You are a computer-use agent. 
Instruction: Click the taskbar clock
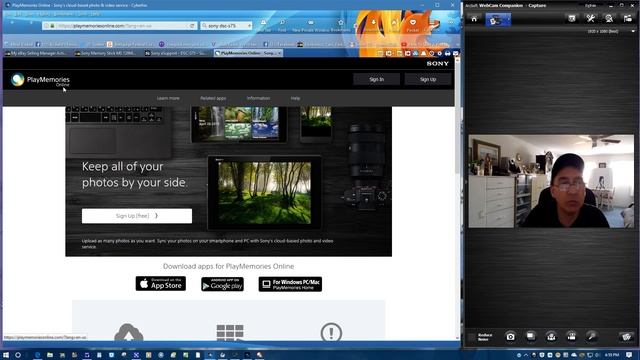coord(611,355)
